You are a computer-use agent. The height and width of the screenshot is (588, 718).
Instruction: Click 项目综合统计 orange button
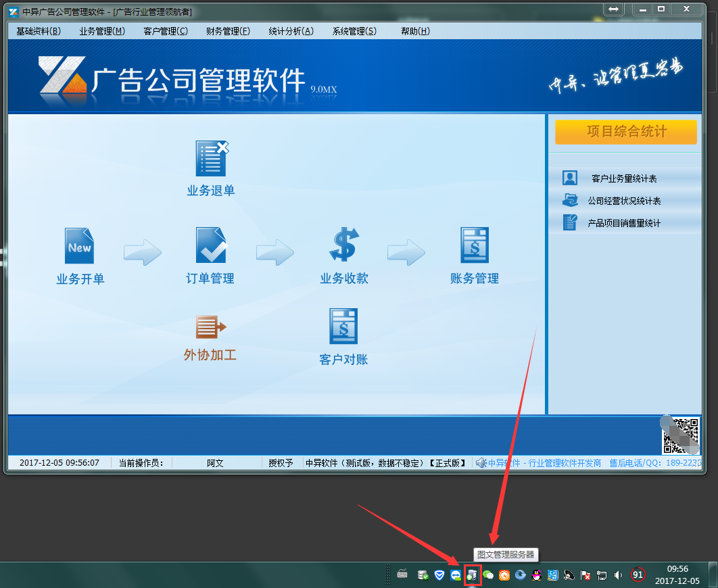coord(626,132)
